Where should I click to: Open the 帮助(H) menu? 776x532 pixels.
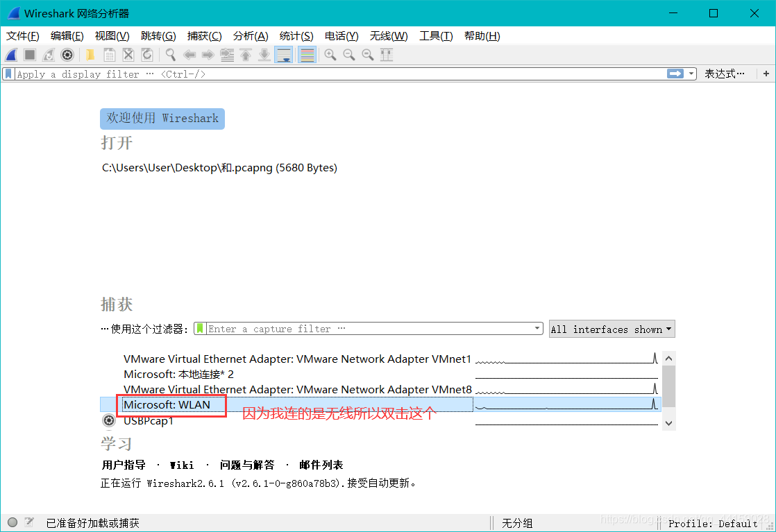(482, 36)
